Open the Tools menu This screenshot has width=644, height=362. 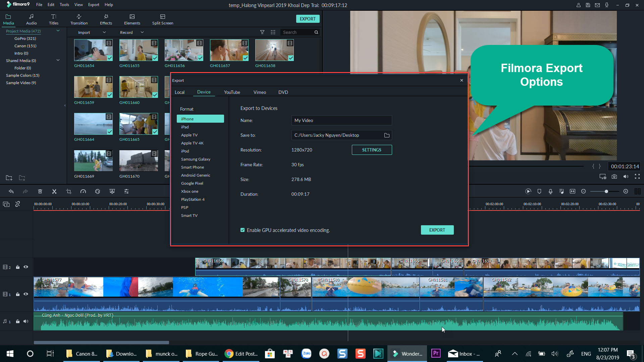(x=64, y=5)
